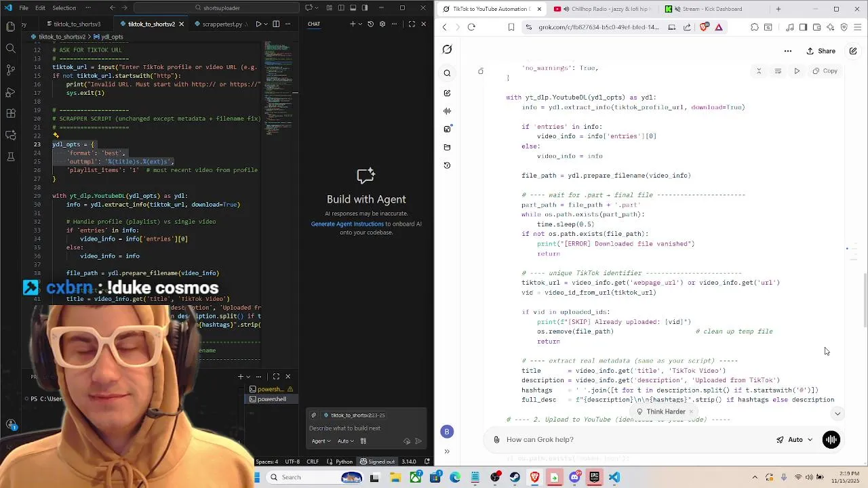Open Grok voice mode waveform button
The width and height of the screenshot is (868, 488).
[x=831, y=440]
